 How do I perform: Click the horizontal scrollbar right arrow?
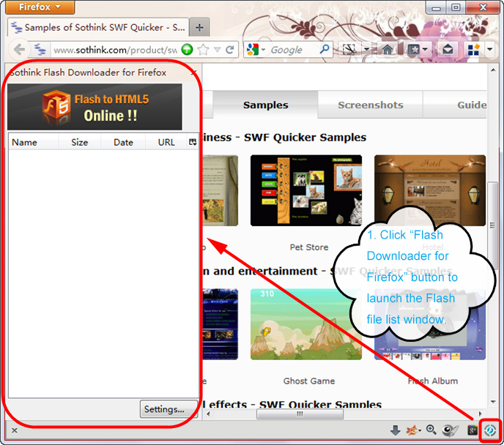click(x=481, y=414)
